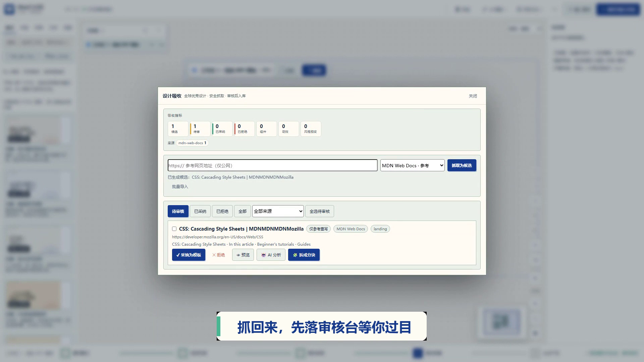Switch to the 全部 tab
This screenshot has width=644, height=362.
click(x=242, y=211)
